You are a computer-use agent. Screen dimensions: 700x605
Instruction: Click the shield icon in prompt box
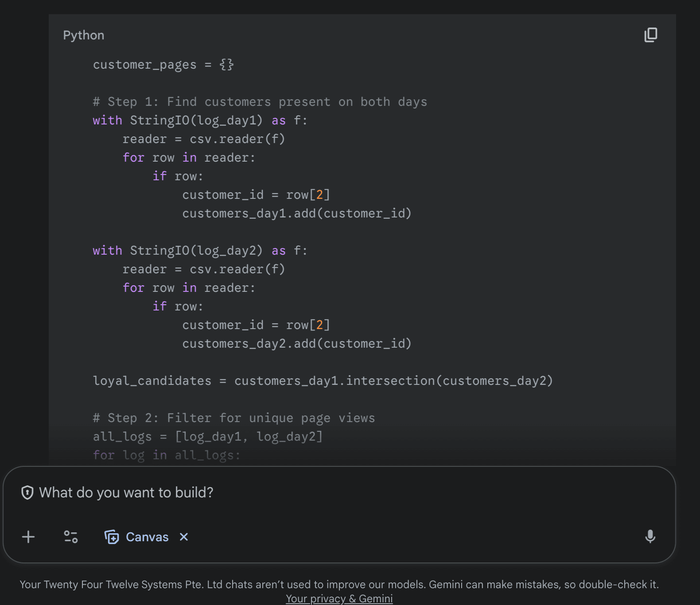(27, 493)
